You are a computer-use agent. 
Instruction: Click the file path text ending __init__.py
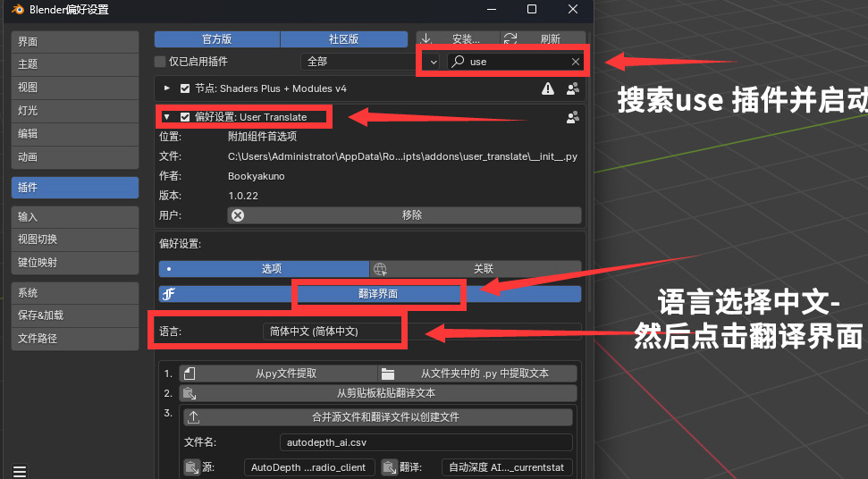click(402, 156)
